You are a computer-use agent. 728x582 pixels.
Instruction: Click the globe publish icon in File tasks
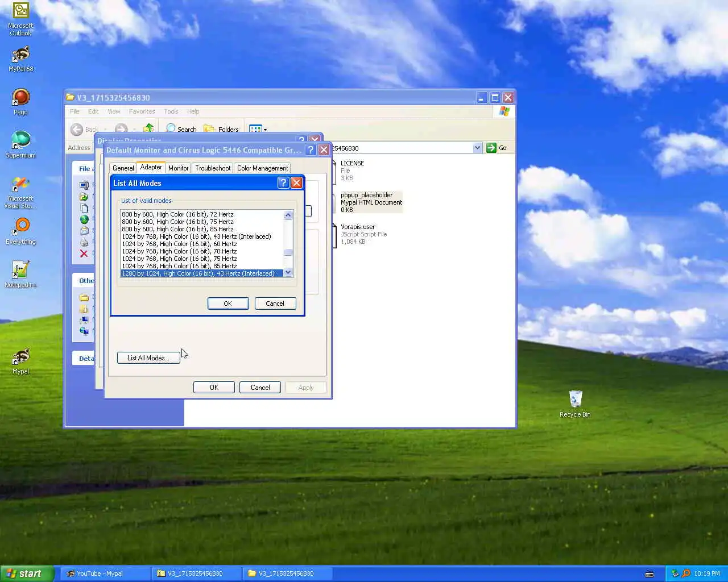(x=84, y=219)
